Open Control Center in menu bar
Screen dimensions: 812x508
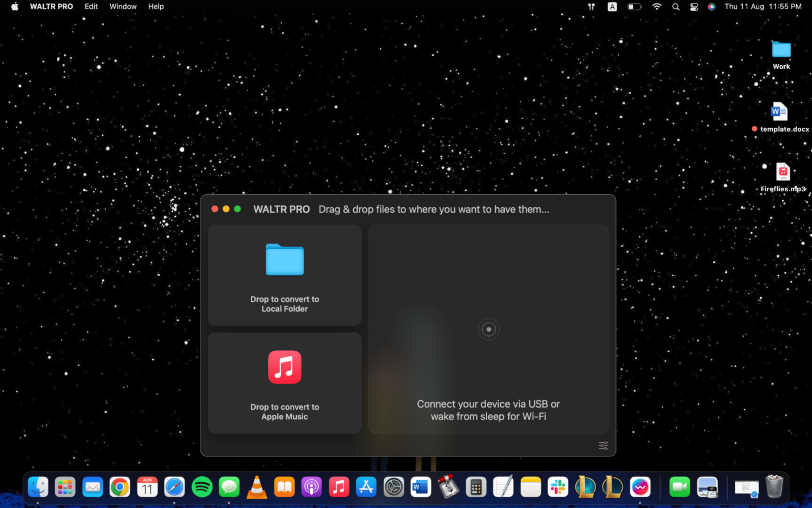[694, 7]
